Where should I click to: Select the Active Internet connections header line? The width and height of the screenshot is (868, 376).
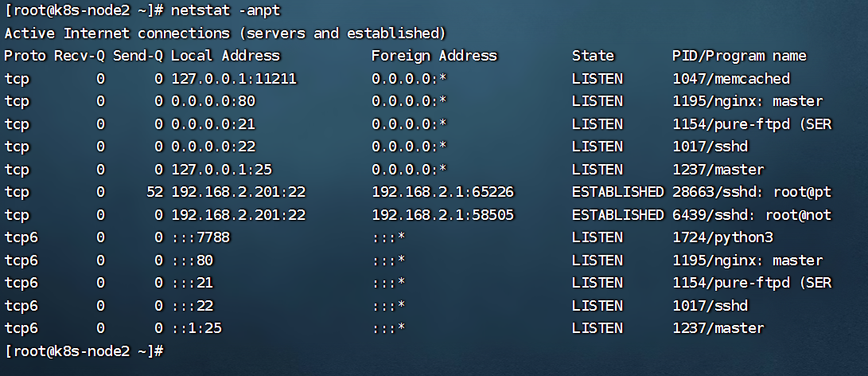click(225, 33)
